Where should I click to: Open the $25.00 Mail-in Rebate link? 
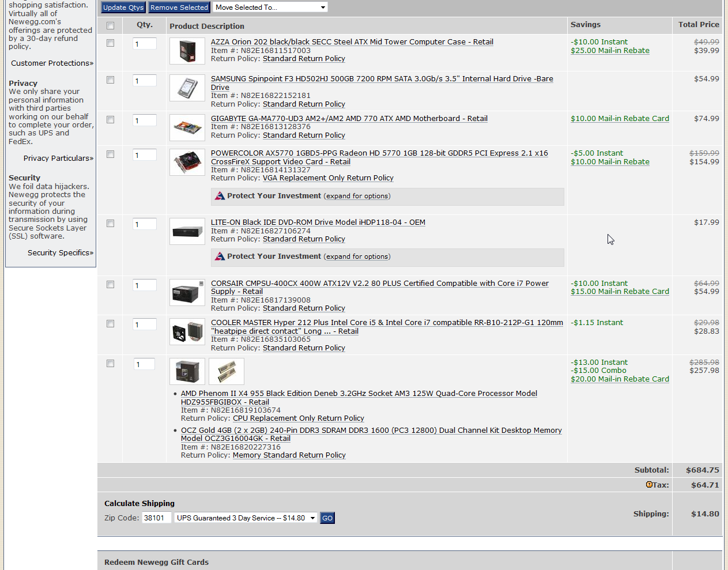pyautogui.click(x=610, y=51)
